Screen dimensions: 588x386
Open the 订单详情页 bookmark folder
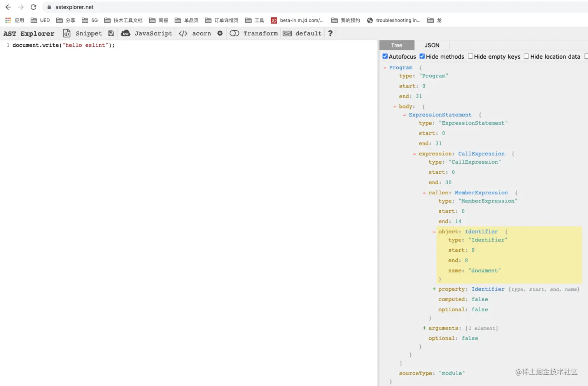coord(222,20)
